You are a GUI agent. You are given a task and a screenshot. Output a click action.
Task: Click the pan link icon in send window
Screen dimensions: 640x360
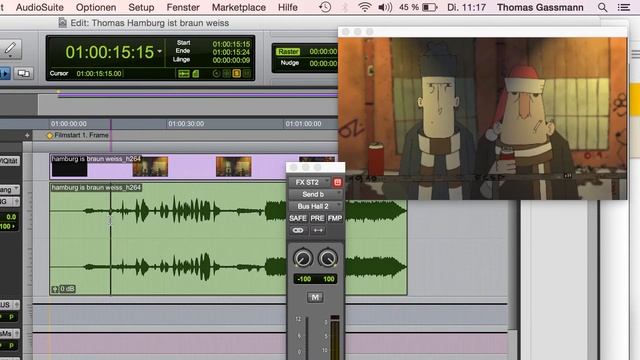pos(298,231)
